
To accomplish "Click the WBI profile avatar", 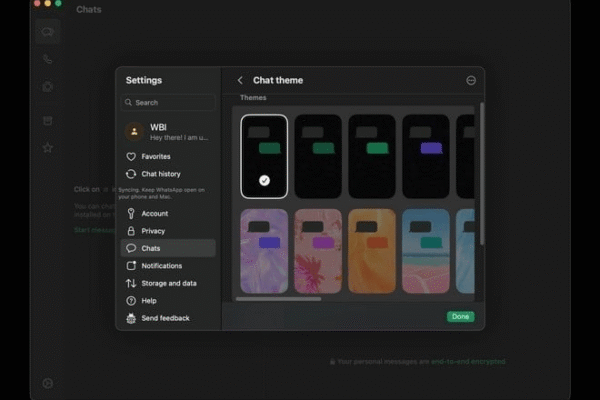I will click(x=134, y=132).
